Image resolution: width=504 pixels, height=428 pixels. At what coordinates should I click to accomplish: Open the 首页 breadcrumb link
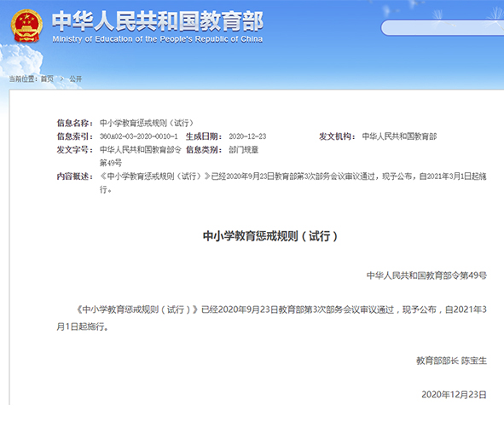[47, 78]
